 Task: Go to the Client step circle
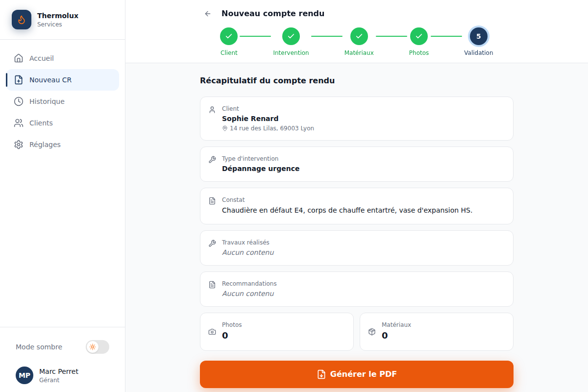pyautogui.click(x=229, y=36)
